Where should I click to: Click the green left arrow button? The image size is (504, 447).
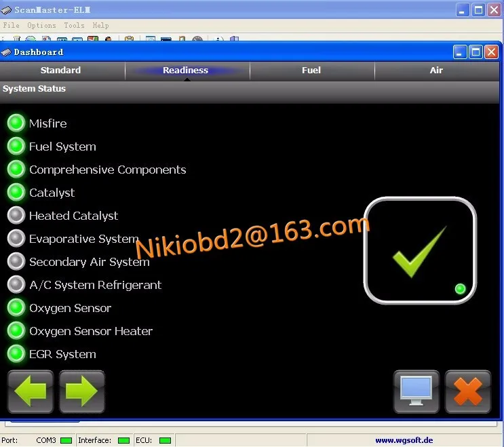click(x=31, y=391)
